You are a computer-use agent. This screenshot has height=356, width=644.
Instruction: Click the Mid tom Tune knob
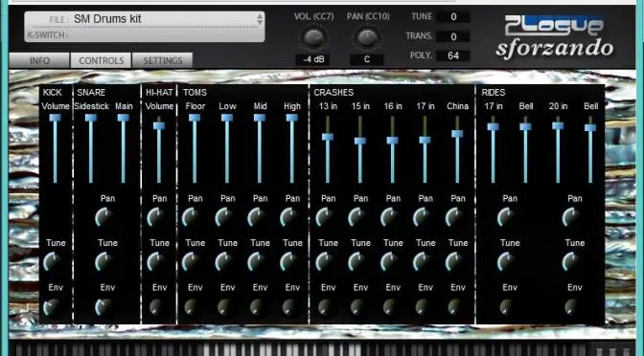point(256,261)
